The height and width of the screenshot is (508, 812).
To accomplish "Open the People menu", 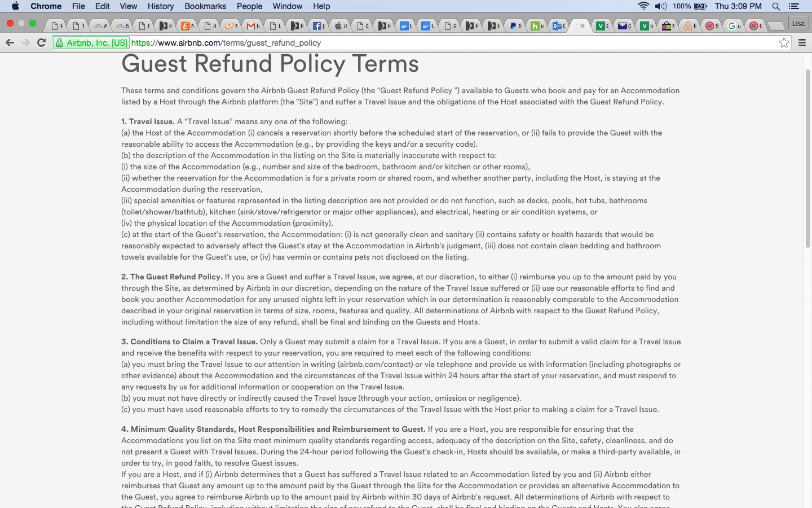I will (x=249, y=6).
